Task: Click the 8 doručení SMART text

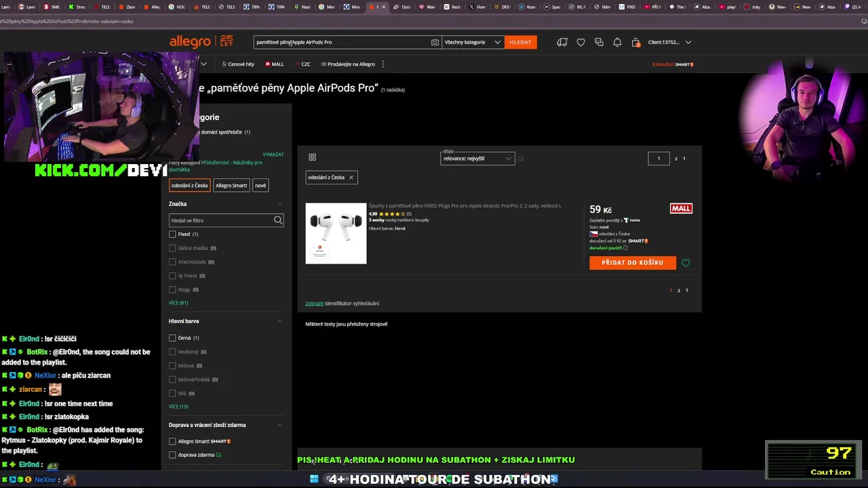Action: pos(673,64)
